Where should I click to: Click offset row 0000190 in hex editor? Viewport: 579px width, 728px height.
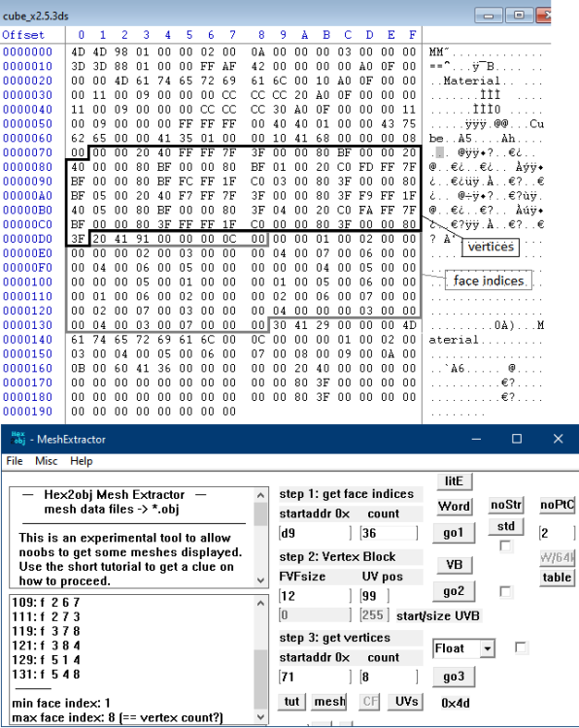pyautogui.click(x=27, y=412)
